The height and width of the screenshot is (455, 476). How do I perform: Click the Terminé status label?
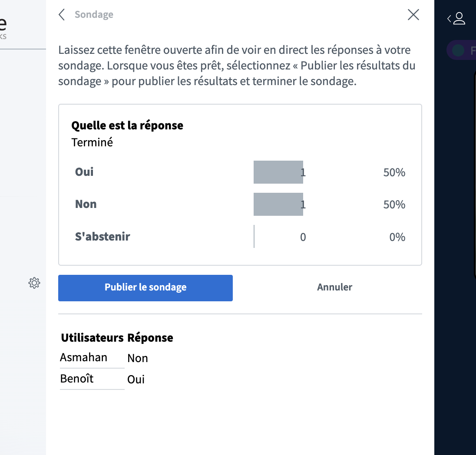92,142
